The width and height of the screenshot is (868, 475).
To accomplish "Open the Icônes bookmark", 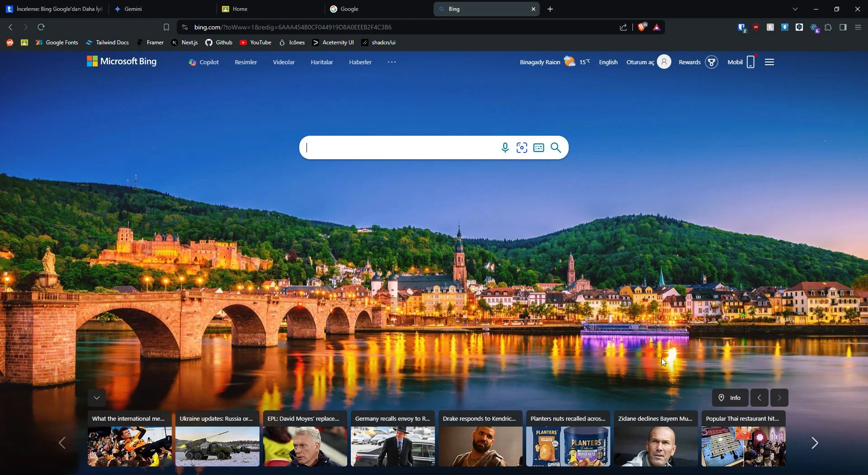I will click(x=292, y=43).
